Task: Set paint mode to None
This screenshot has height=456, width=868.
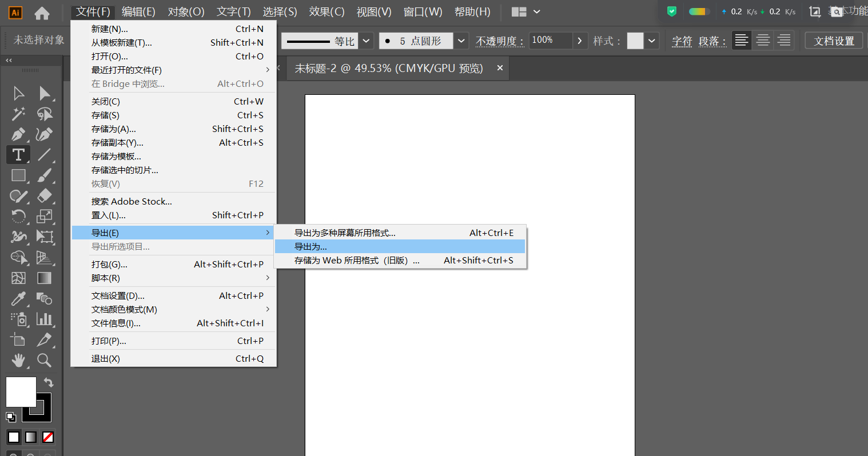Action: (48, 437)
